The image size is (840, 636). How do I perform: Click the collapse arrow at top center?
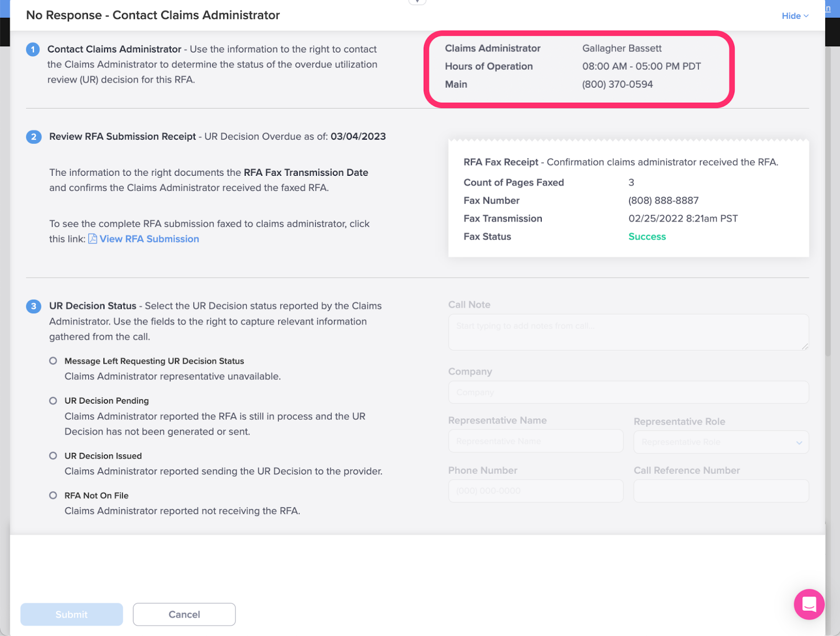(x=417, y=2)
